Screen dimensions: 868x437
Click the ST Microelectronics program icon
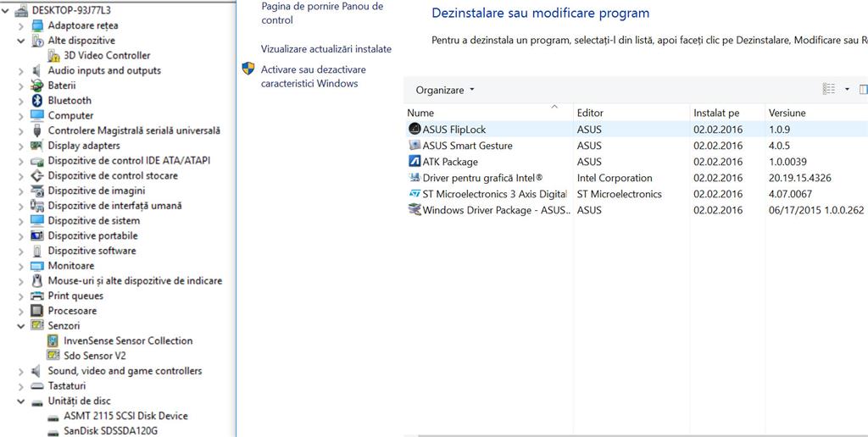coord(415,194)
